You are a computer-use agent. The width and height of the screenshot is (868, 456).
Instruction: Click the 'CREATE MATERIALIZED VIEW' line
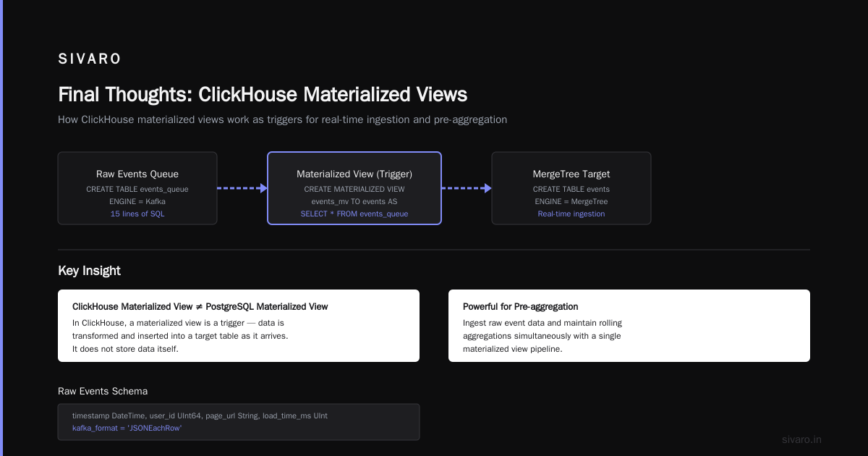click(x=354, y=189)
